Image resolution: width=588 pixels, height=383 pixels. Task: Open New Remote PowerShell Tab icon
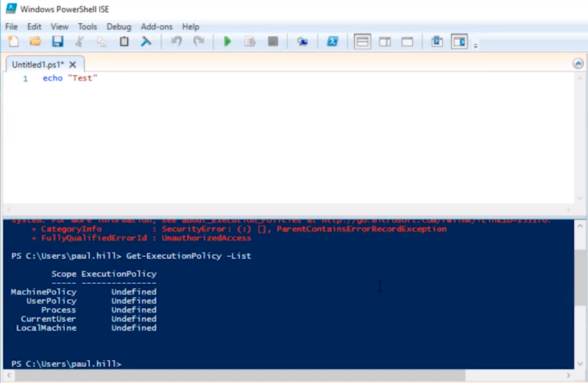pyautogui.click(x=303, y=41)
